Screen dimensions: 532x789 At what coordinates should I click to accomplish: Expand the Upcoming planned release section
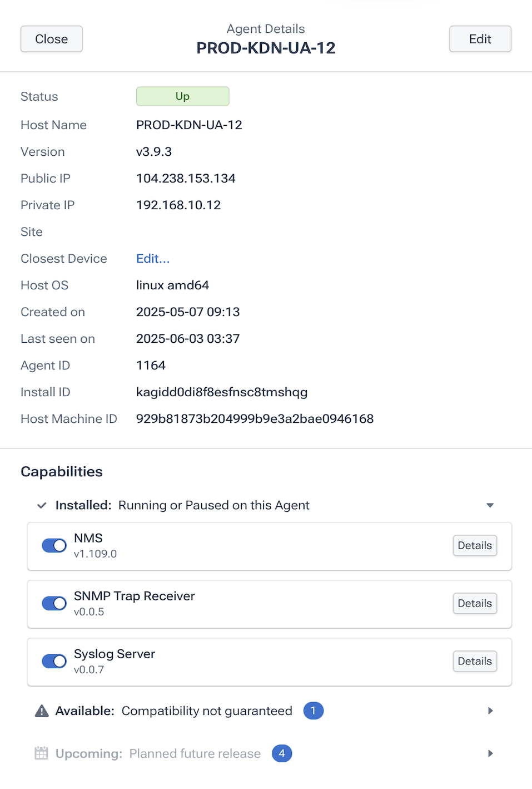[490, 753]
